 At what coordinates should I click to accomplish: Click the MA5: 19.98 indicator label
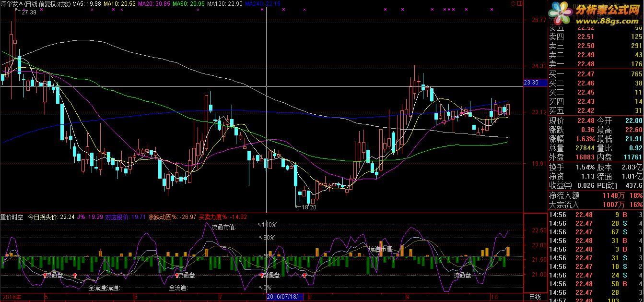[x=87, y=4]
